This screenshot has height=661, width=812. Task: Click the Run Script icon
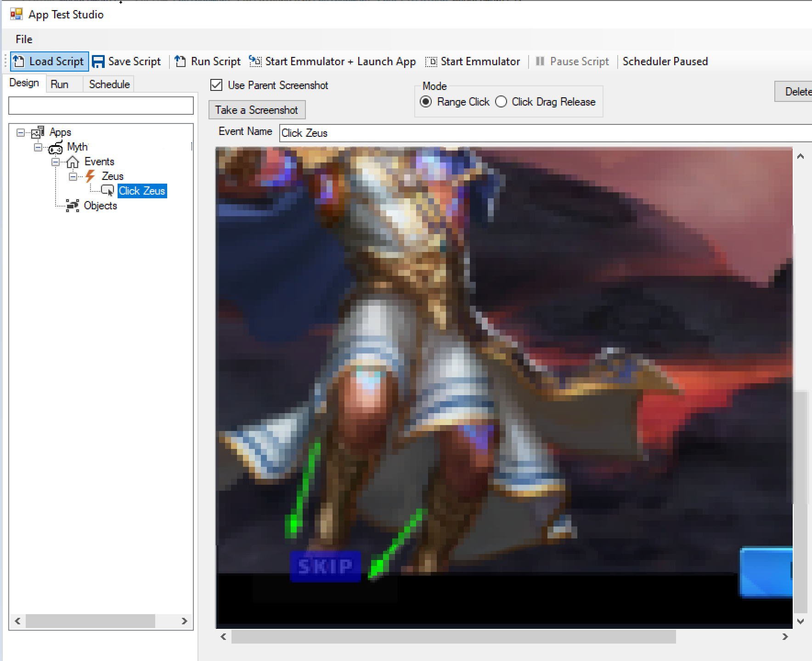(x=180, y=62)
